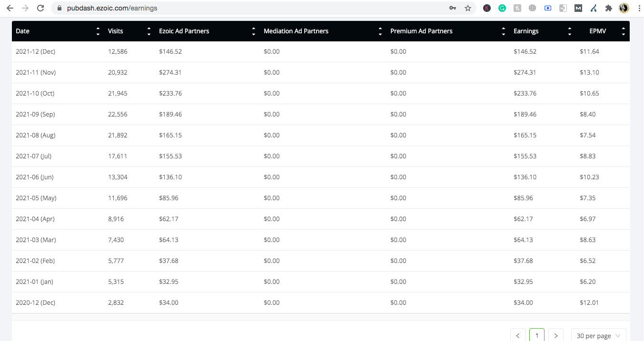Click the 2021-09 (Sep) date cell

pyautogui.click(x=35, y=114)
